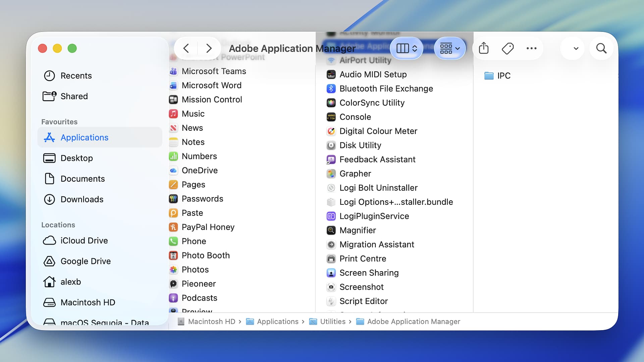Switch to icon grid view mode
644x362 pixels.
pyautogui.click(x=446, y=48)
